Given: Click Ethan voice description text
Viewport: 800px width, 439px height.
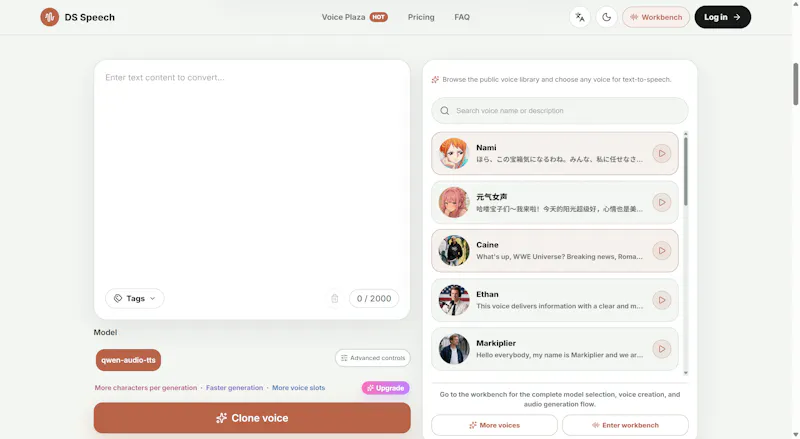Looking at the screenshot, I should (x=560, y=306).
